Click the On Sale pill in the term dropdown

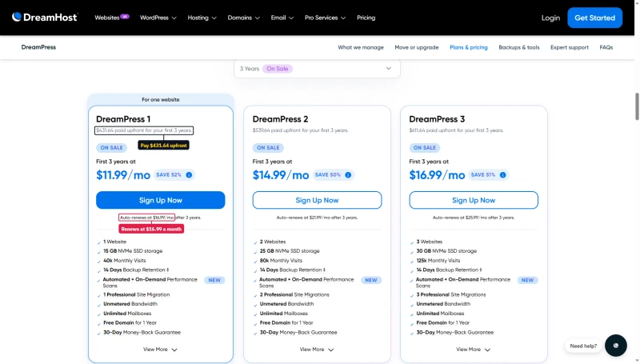pos(277,69)
